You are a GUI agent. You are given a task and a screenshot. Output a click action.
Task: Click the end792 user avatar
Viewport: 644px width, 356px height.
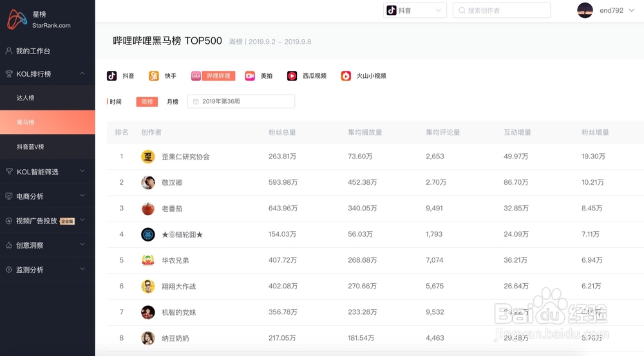click(585, 10)
